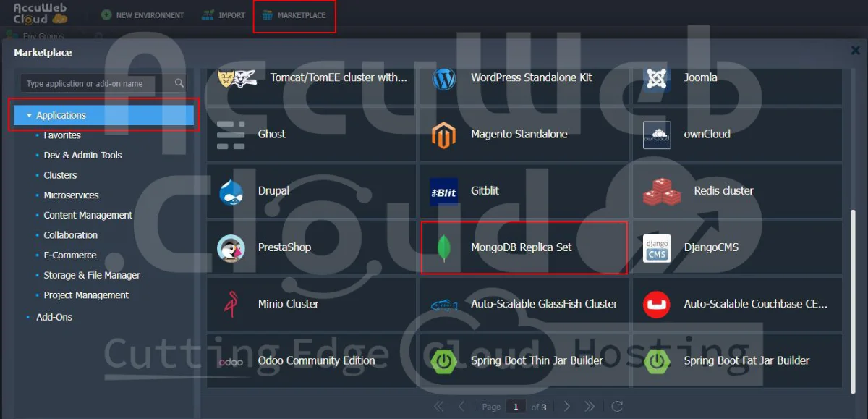Click the Auto-Scalable GlassFish Cluster label
Screen dimensions: 868x419
[544, 304]
